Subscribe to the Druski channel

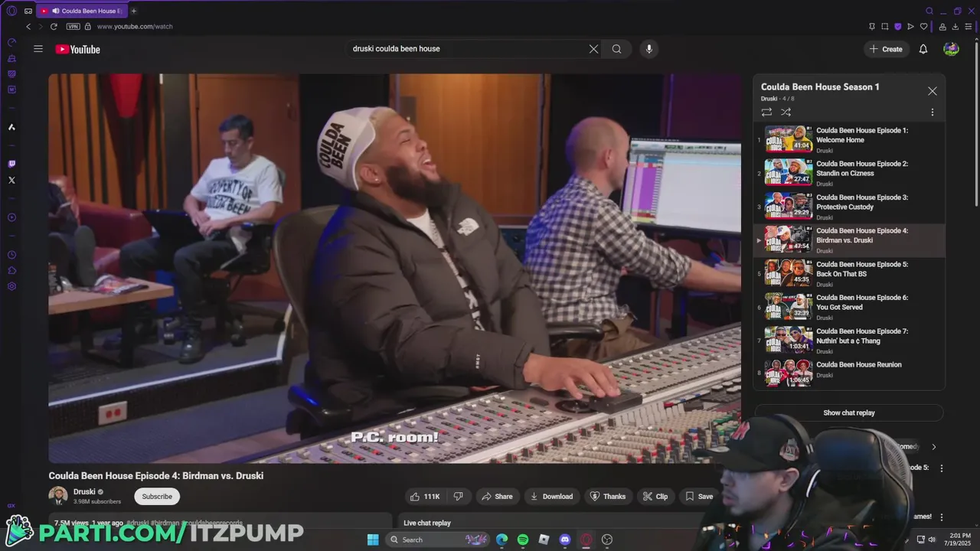[x=157, y=497]
